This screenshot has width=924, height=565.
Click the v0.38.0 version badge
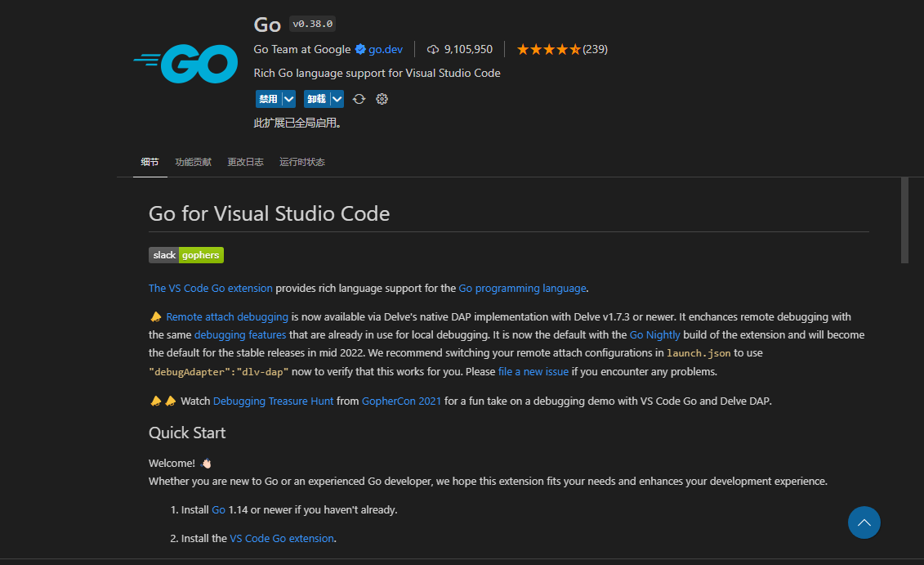[x=312, y=23]
